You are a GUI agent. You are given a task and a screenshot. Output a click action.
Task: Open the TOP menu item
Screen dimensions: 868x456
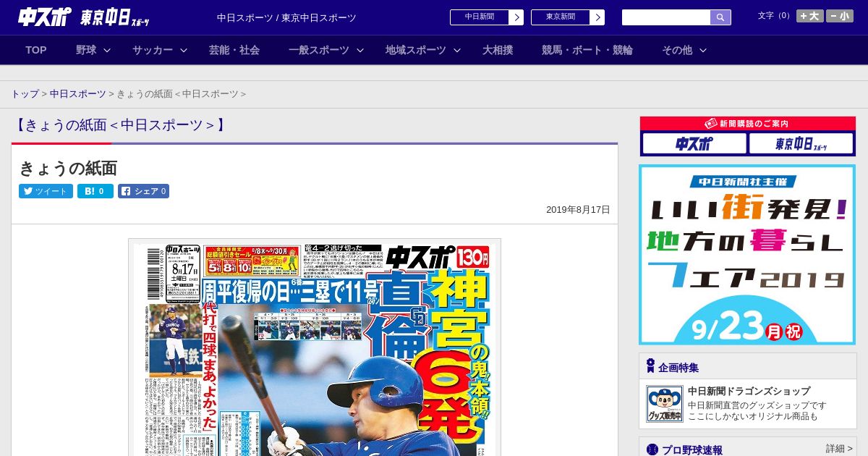[x=36, y=50]
